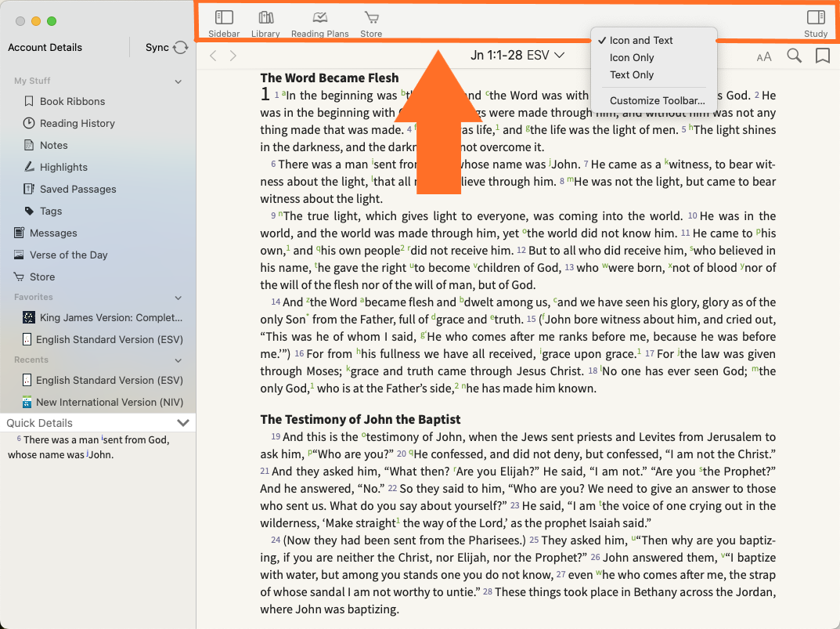
Task: Open Highlights in the sidebar
Action: pos(63,168)
